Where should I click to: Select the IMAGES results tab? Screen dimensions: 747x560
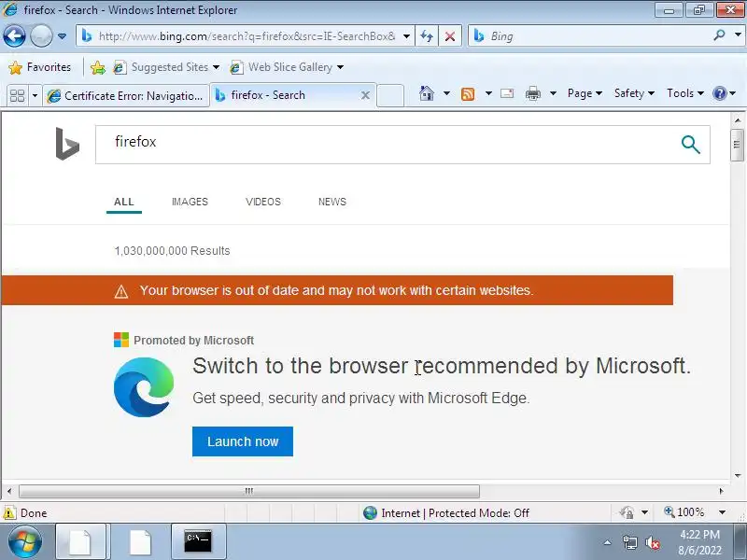pyautogui.click(x=190, y=202)
